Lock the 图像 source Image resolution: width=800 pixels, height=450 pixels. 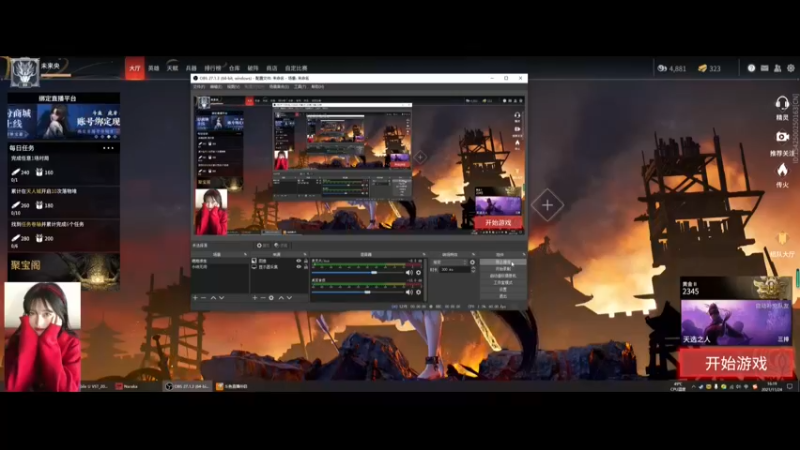(x=306, y=261)
